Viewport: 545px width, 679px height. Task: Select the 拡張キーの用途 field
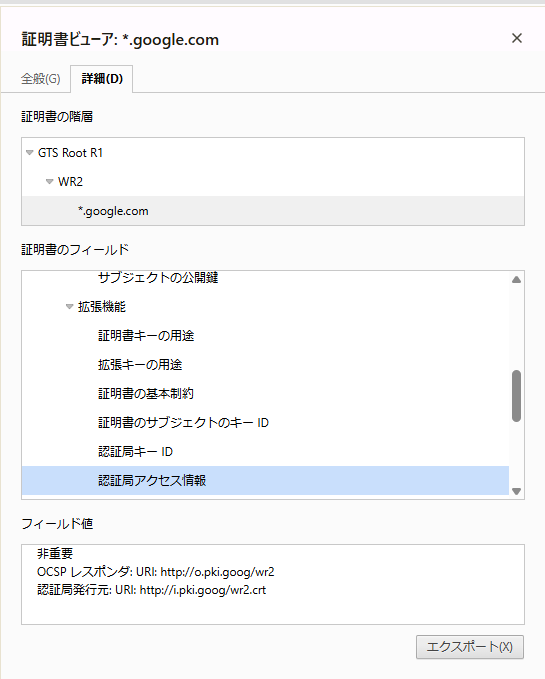pos(265,365)
